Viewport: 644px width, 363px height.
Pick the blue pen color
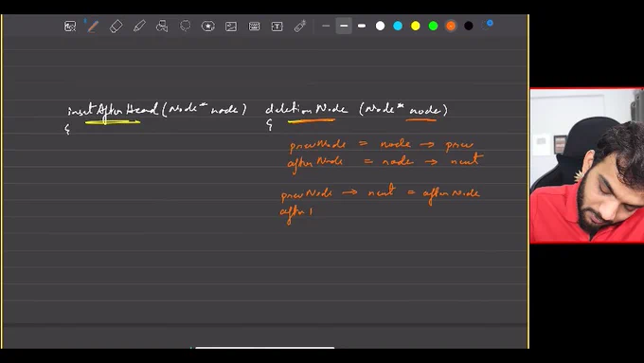tap(398, 26)
